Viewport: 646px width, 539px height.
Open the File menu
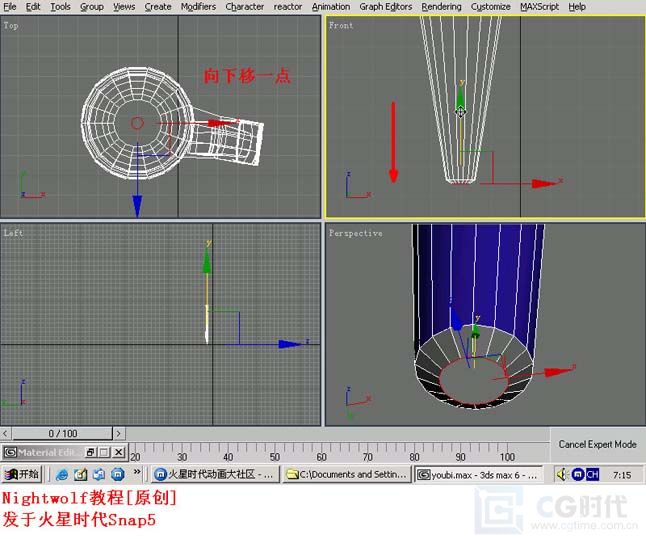pyautogui.click(x=9, y=7)
